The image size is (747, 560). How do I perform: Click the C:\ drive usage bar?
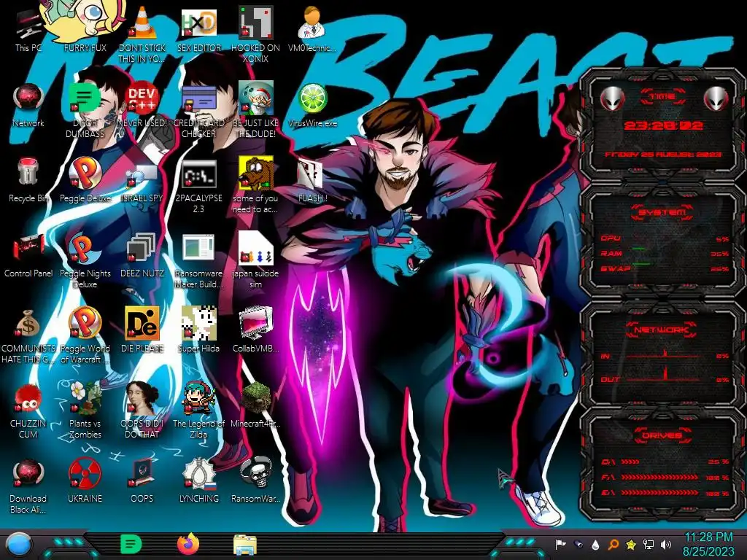coord(665,462)
